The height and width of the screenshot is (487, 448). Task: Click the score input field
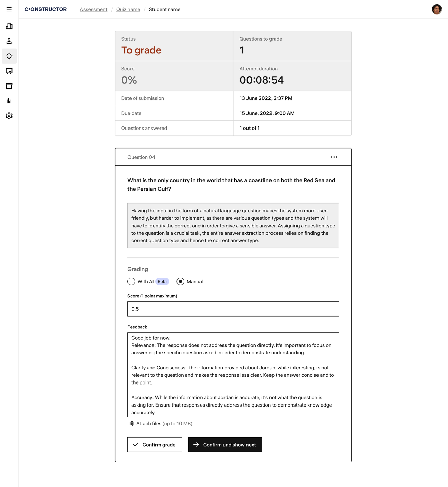[x=233, y=309]
